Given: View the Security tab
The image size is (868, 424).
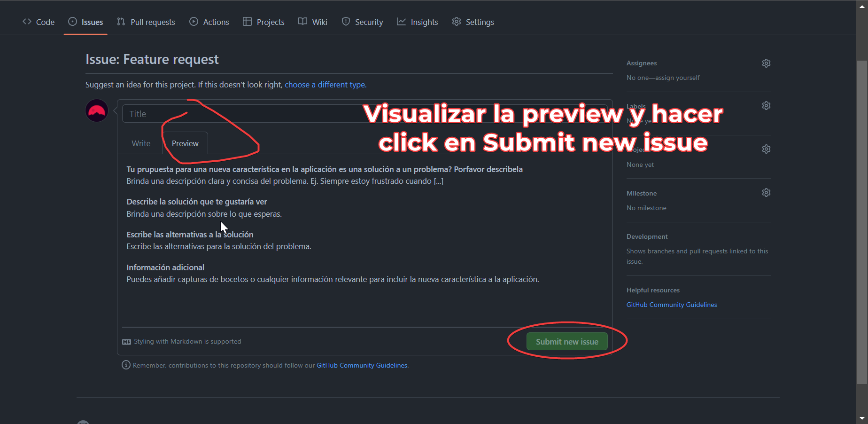Looking at the screenshot, I should pos(362,22).
